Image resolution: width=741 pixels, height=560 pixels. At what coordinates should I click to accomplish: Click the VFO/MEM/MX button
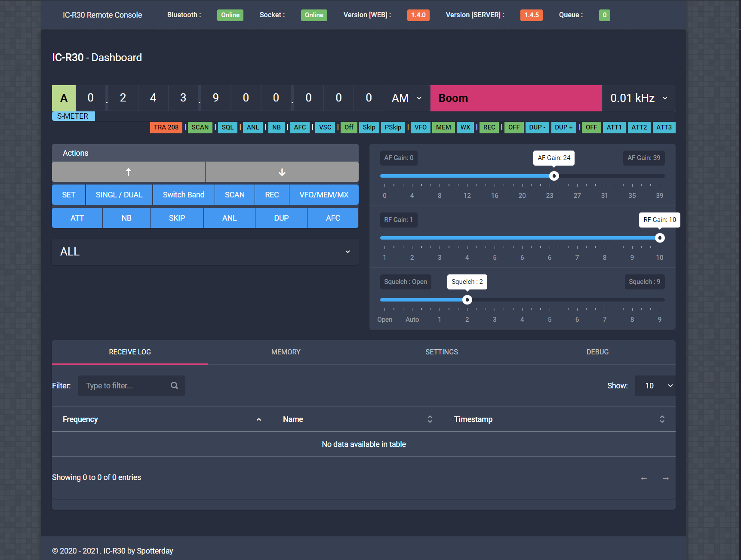(x=323, y=194)
